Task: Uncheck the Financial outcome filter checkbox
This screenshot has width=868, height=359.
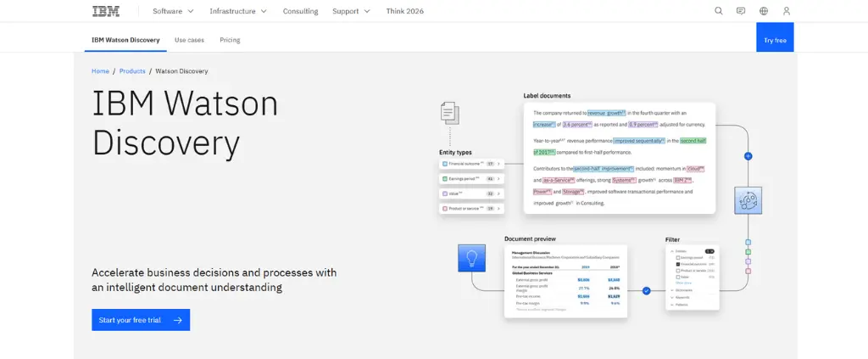Action: point(678,264)
